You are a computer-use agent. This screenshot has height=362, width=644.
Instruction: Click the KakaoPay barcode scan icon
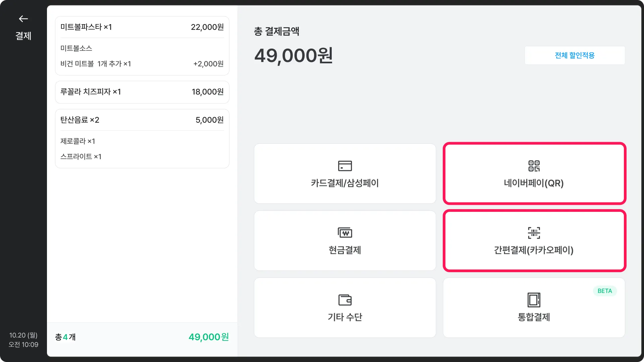pos(534,233)
